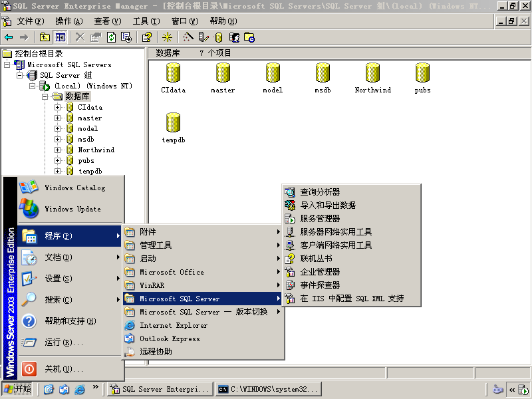Viewport: 532px width, 399px height.
Task: Click the Up one level toolbar icon
Action: pyautogui.click(x=45, y=37)
